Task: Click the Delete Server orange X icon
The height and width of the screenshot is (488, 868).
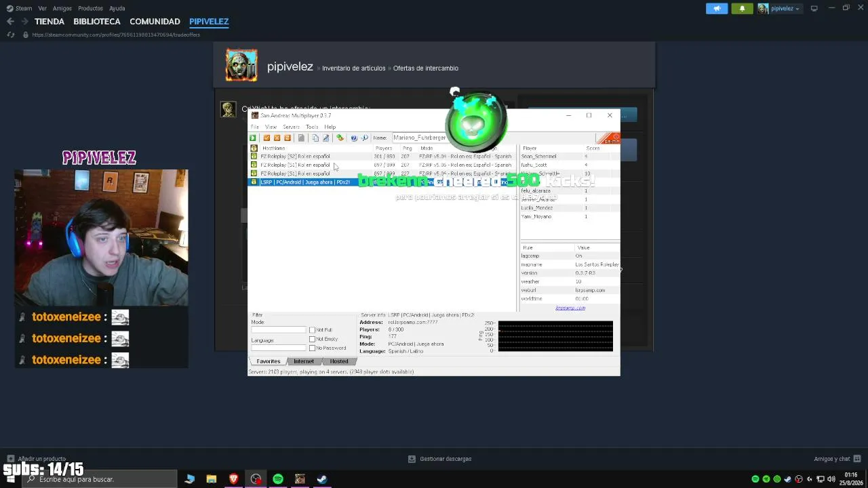Action: tap(277, 138)
